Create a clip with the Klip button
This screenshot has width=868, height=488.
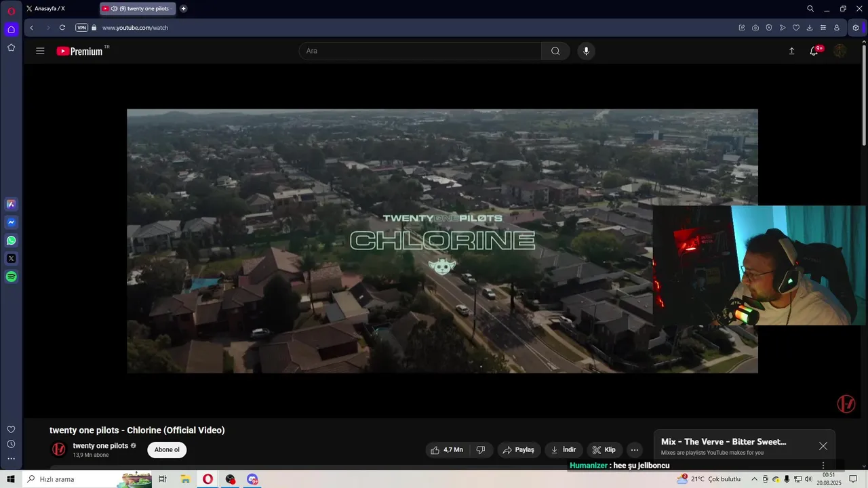point(604,449)
